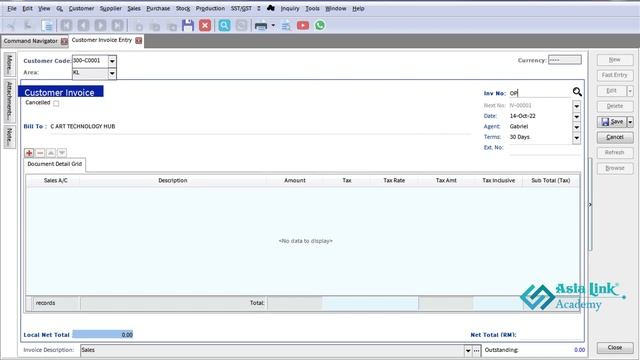
Task: Click the Save button
Action: pyautogui.click(x=612, y=122)
